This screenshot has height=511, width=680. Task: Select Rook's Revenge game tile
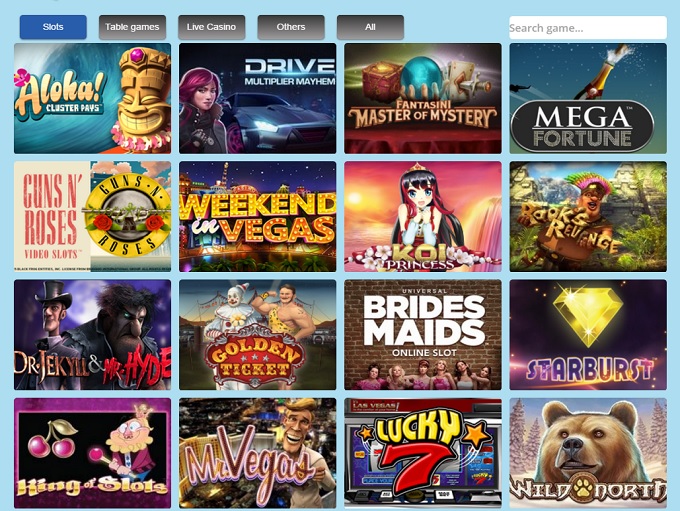point(588,217)
